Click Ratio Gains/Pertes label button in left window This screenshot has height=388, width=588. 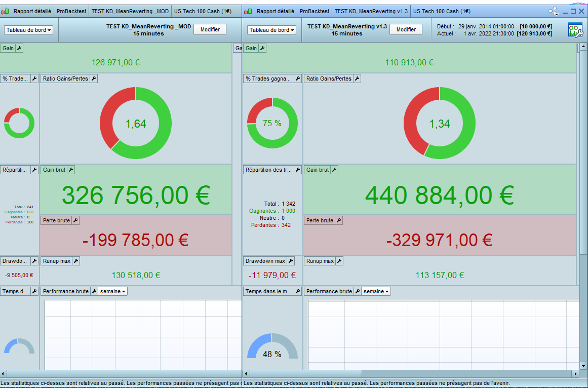(65, 79)
